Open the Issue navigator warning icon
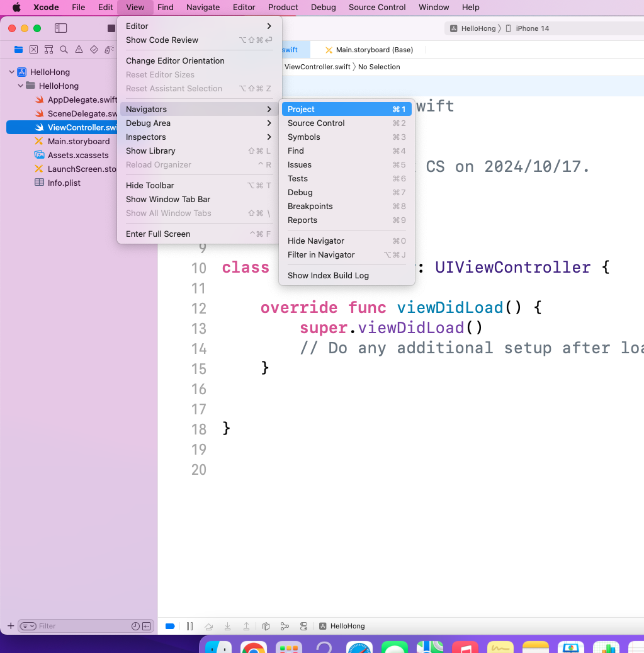 point(79,50)
